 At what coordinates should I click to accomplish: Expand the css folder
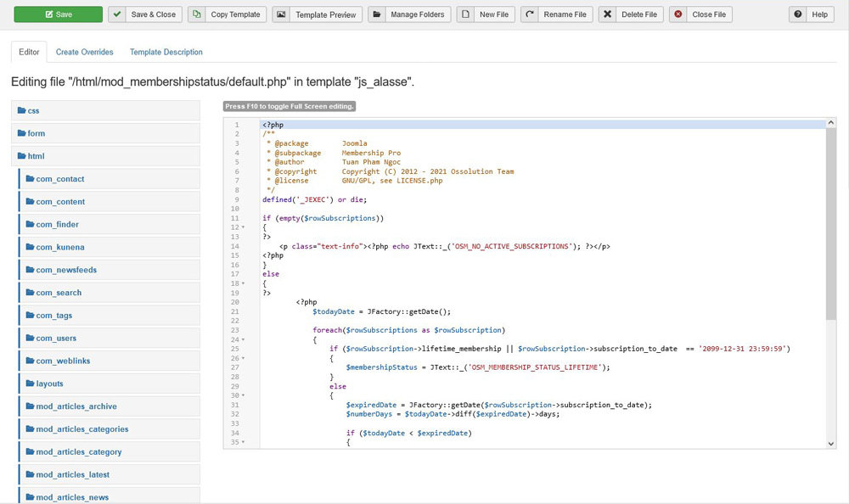(x=33, y=111)
